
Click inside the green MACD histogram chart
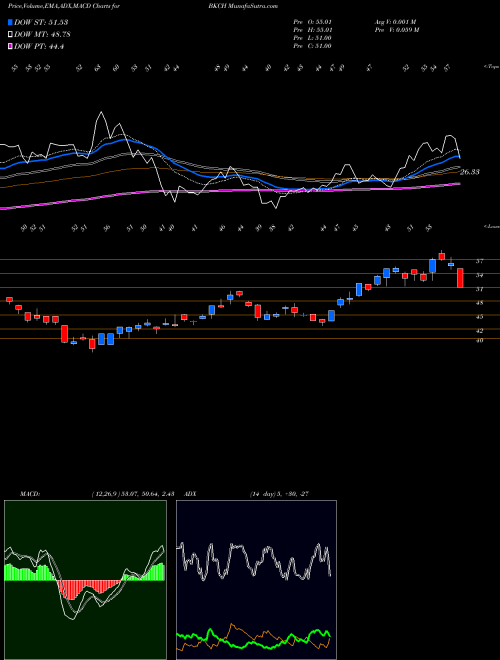pyautogui.click(x=85, y=580)
